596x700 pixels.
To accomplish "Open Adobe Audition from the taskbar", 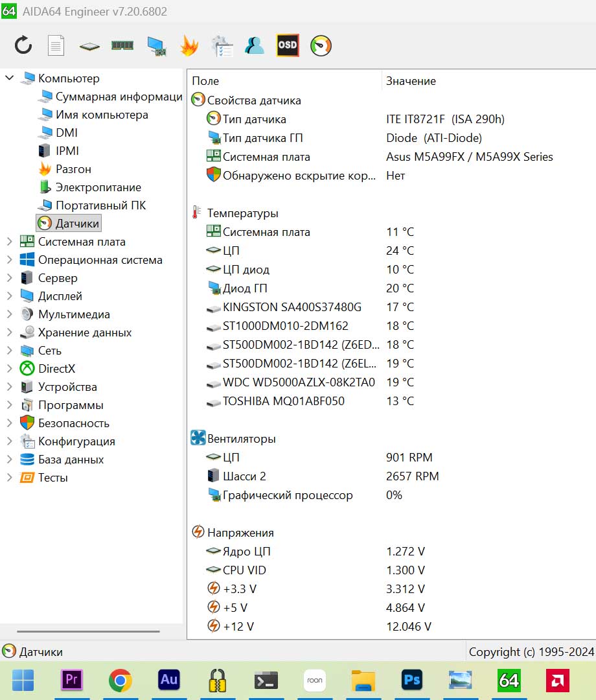I will pyautogui.click(x=168, y=680).
